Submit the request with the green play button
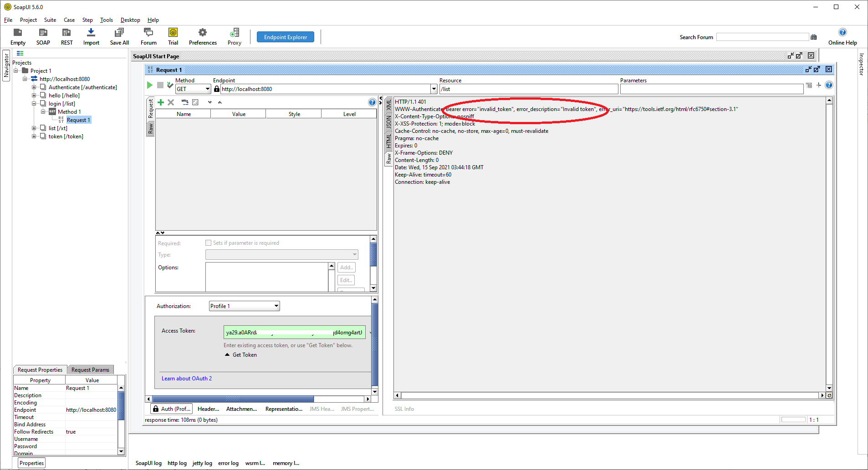 (x=149, y=85)
